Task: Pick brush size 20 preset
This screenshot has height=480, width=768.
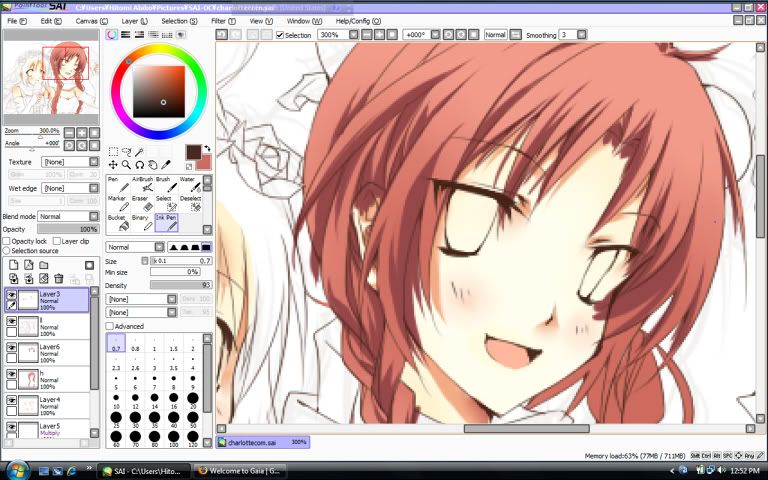Action: point(192,400)
